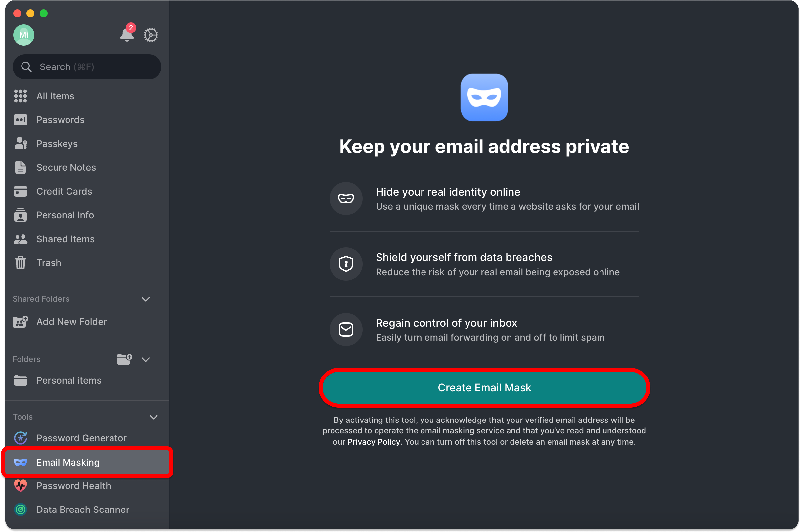Click the Search field
800x532 pixels.
pyautogui.click(x=87, y=67)
